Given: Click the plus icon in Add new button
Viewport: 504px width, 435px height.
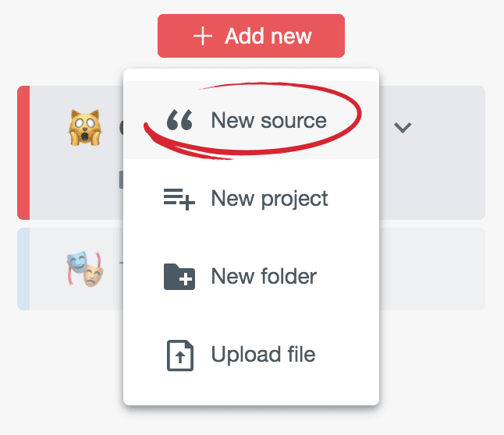Looking at the screenshot, I should click(203, 36).
